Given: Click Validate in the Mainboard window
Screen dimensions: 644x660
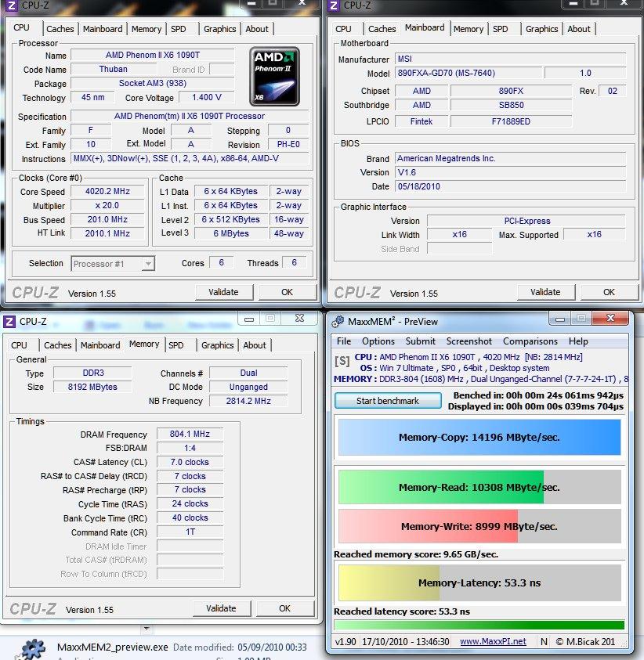Looking at the screenshot, I should 545,292.
